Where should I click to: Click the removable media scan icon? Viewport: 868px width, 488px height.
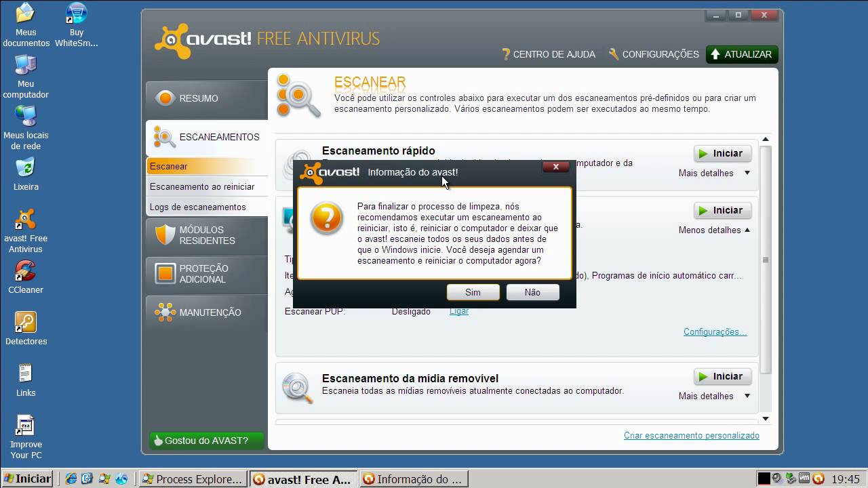pyautogui.click(x=298, y=387)
